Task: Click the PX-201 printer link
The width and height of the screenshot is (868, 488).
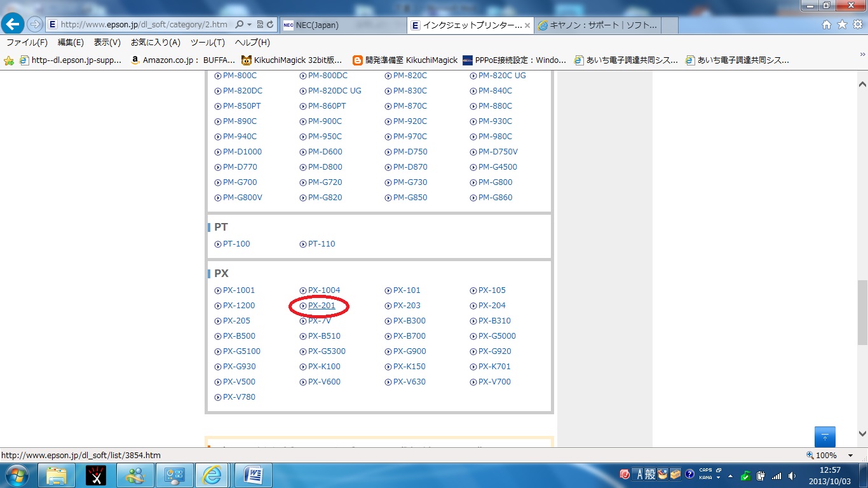Action: [x=322, y=306]
